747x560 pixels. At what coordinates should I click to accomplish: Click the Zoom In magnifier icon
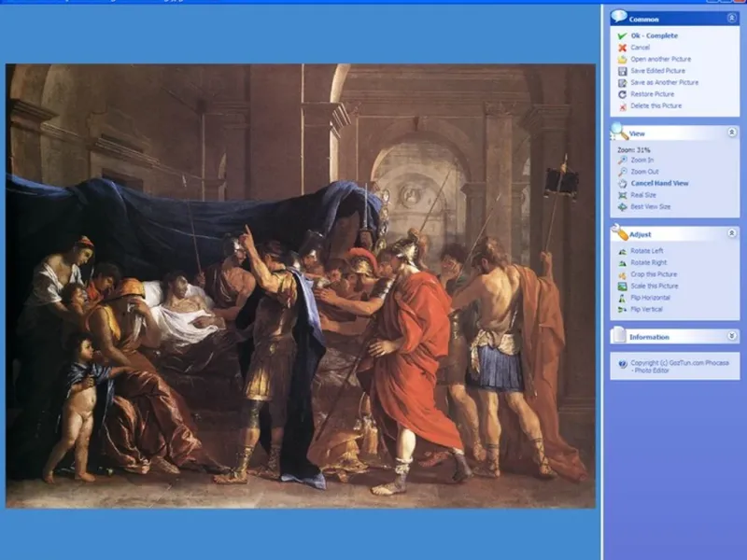(x=622, y=161)
